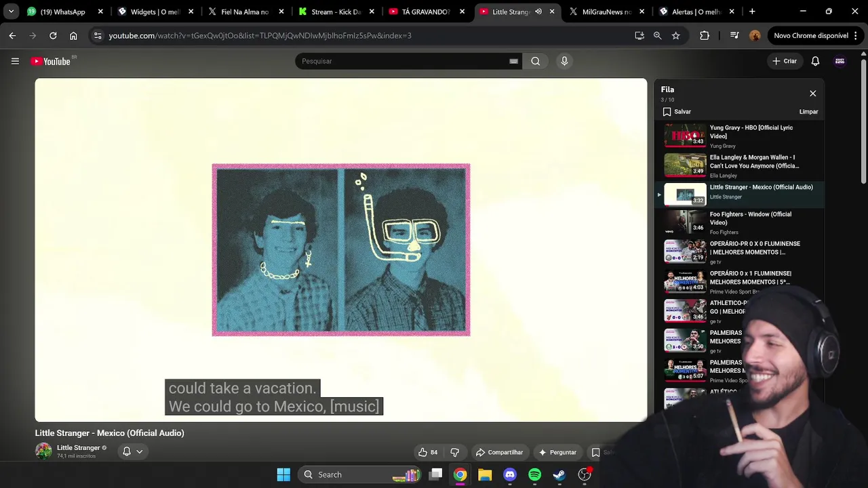Switch to MilGrauNews tab
This screenshot has width=868, height=488.
(607, 12)
